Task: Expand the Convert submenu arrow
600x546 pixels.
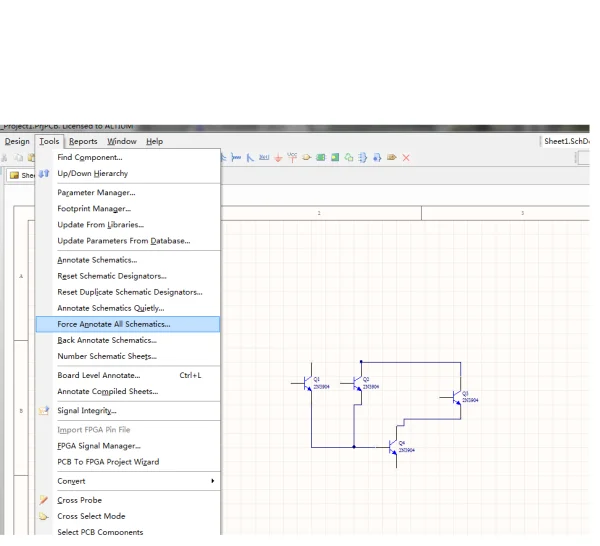Action: click(213, 481)
